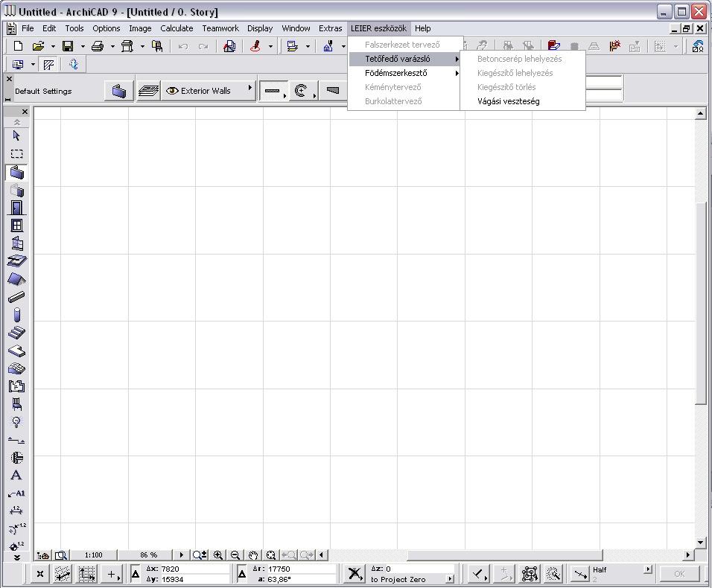The image size is (712, 588).
Task: Select the Wall tool in the toolbox
Action: [x=17, y=173]
